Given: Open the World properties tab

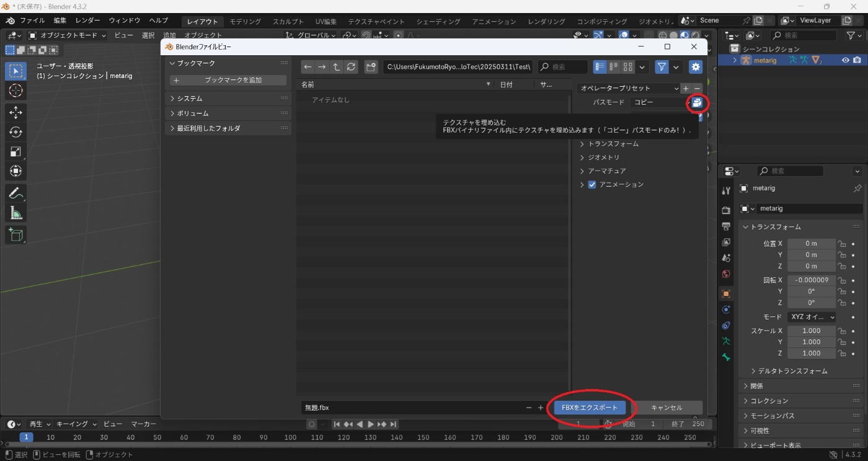Looking at the screenshot, I should (726, 274).
